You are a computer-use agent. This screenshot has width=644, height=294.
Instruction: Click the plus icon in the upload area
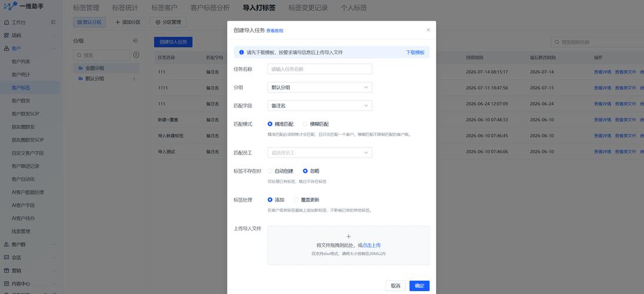coord(348,236)
